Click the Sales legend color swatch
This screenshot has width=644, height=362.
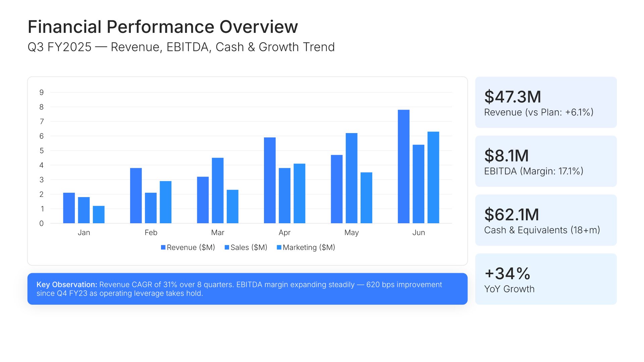point(227,247)
